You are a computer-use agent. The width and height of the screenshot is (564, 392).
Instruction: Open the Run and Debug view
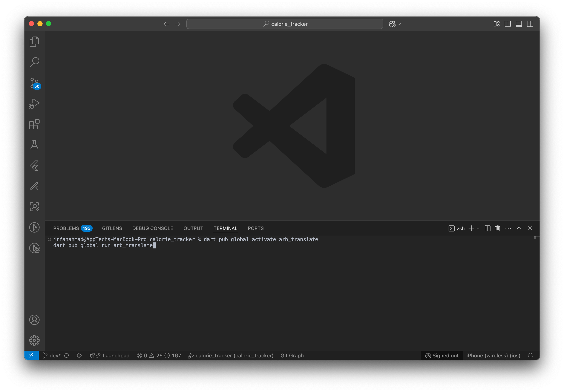pos(34,104)
